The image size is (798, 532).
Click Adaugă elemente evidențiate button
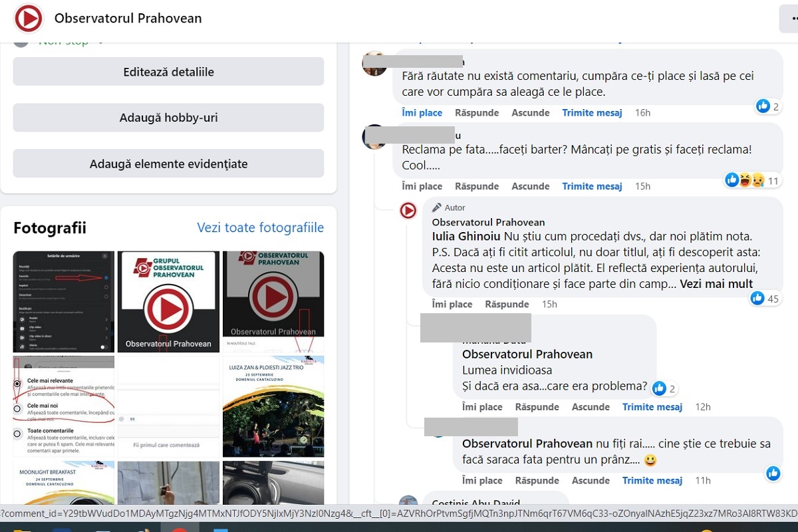168,164
